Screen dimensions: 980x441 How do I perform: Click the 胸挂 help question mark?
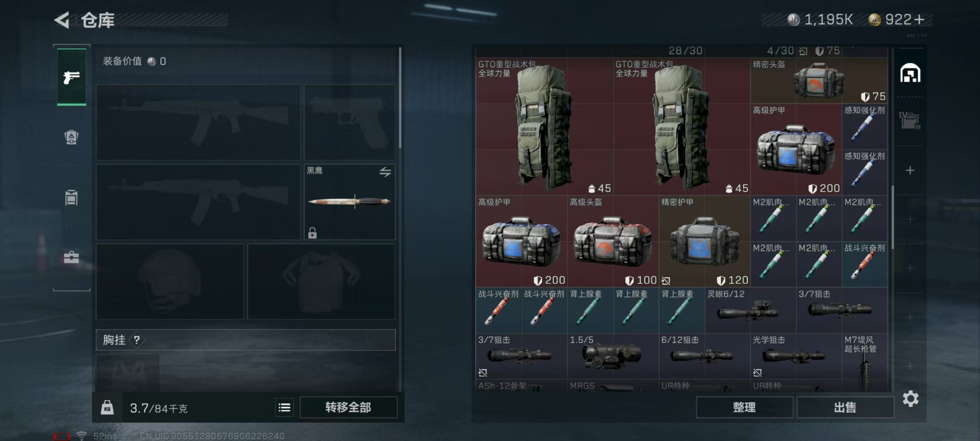[137, 340]
